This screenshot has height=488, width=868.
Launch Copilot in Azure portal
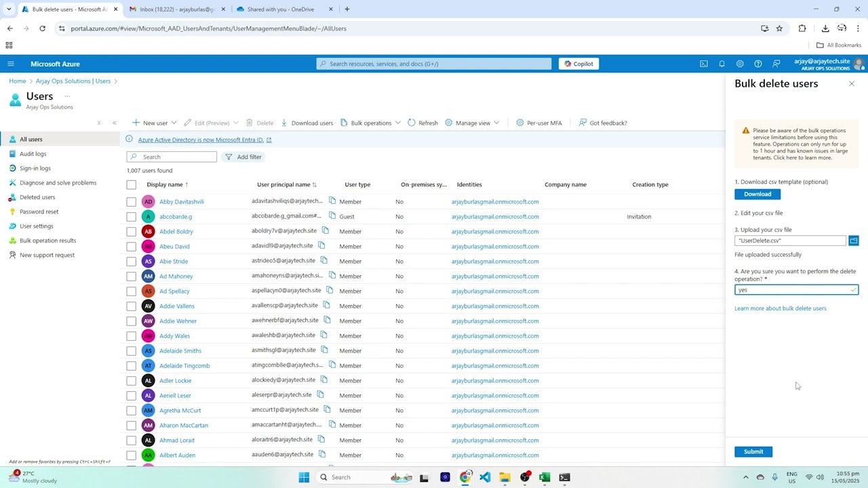point(578,64)
